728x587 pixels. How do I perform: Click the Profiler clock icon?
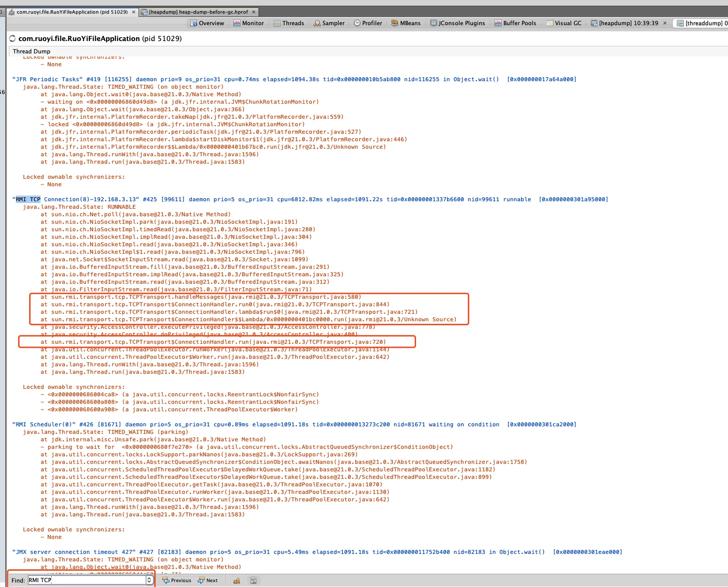tap(357, 23)
